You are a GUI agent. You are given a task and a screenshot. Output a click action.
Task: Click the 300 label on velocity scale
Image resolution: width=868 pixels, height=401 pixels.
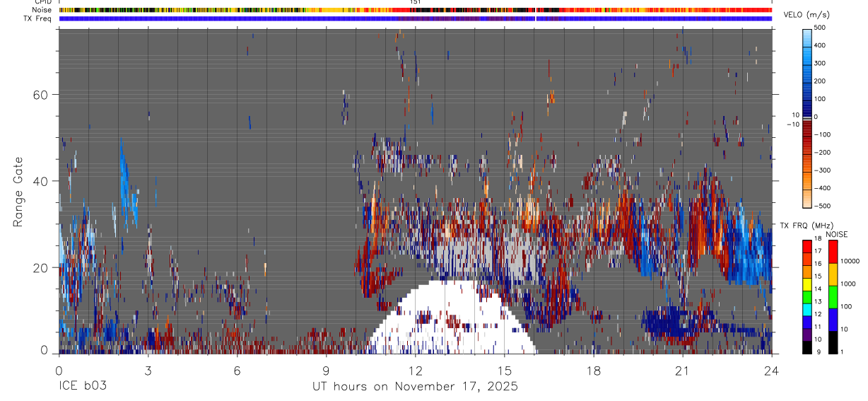tap(820, 64)
